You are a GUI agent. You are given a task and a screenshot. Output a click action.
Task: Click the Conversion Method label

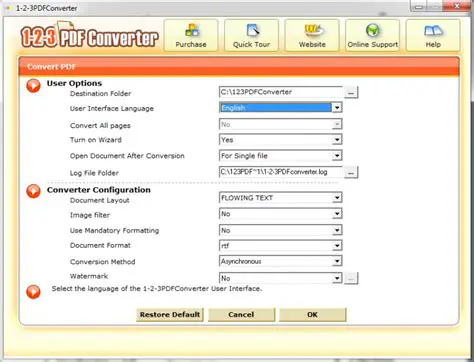(103, 262)
